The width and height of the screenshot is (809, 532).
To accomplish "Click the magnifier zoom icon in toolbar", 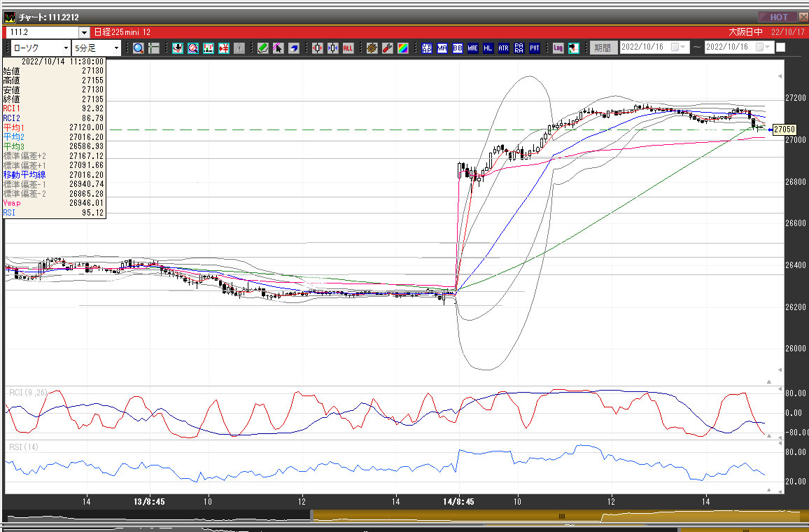I will click(x=139, y=48).
